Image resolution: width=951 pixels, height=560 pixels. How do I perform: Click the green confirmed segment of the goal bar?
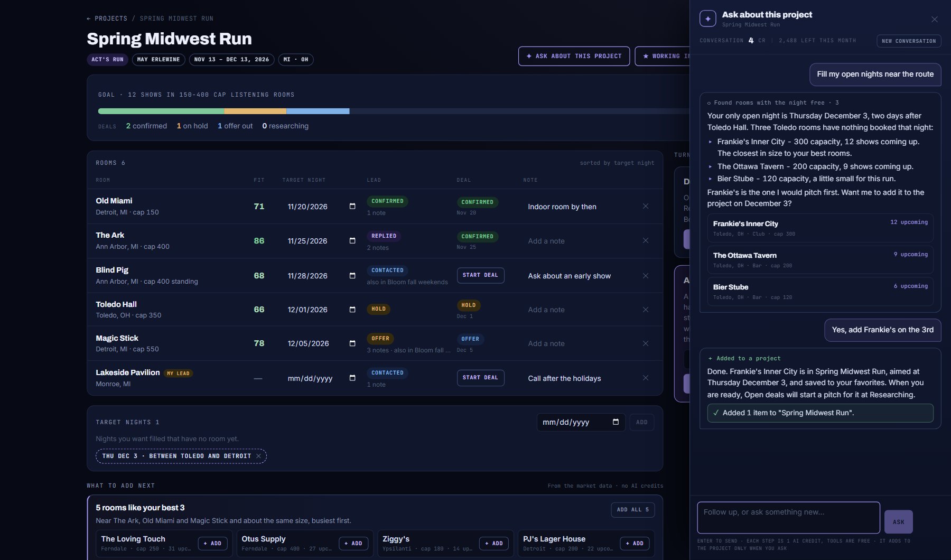tap(161, 111)
